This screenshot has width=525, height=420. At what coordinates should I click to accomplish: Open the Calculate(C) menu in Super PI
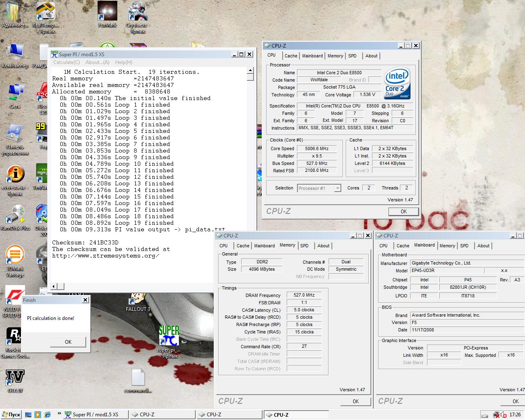(66, 62)
